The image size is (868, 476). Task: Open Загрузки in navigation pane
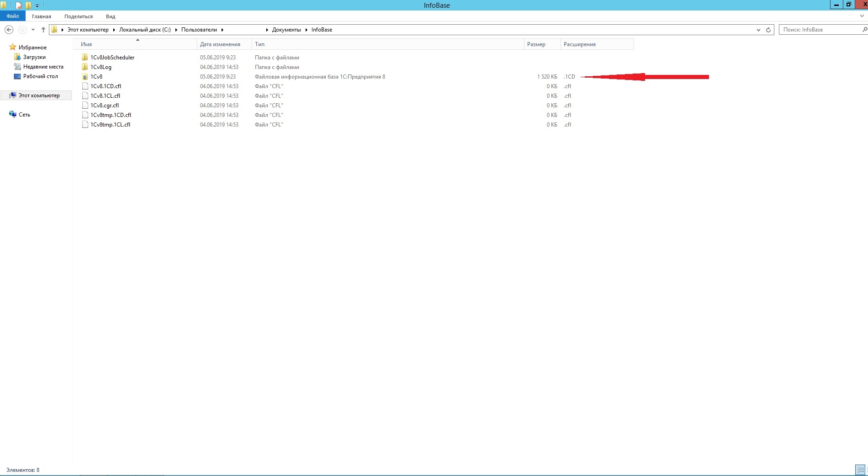point(34,57)
